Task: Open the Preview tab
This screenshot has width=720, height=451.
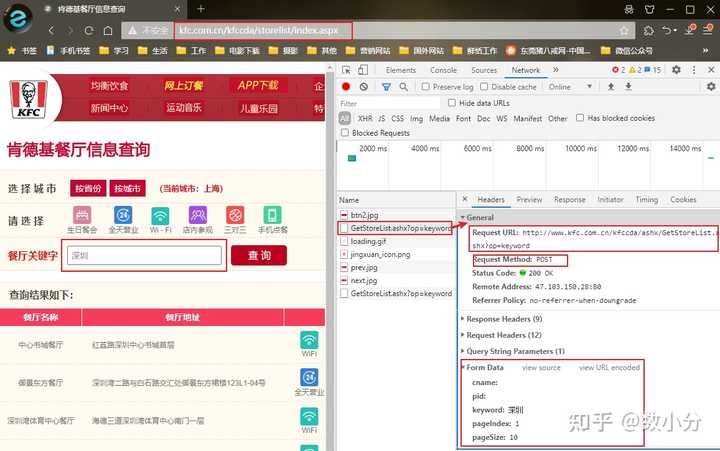Action: (529, 199)
